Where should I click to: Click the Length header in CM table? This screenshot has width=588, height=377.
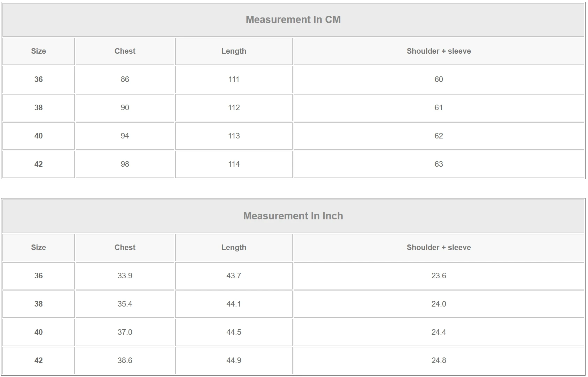[x=234, y=51]
